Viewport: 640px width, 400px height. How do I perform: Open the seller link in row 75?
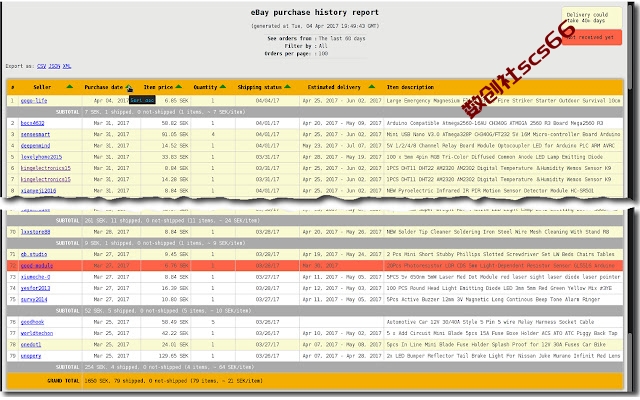34,299
